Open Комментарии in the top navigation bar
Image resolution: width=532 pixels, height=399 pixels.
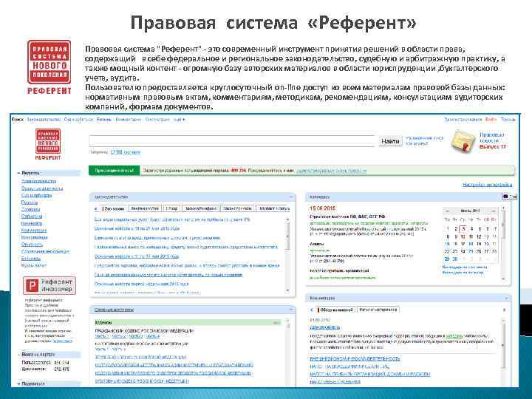(x=129, y=120)
